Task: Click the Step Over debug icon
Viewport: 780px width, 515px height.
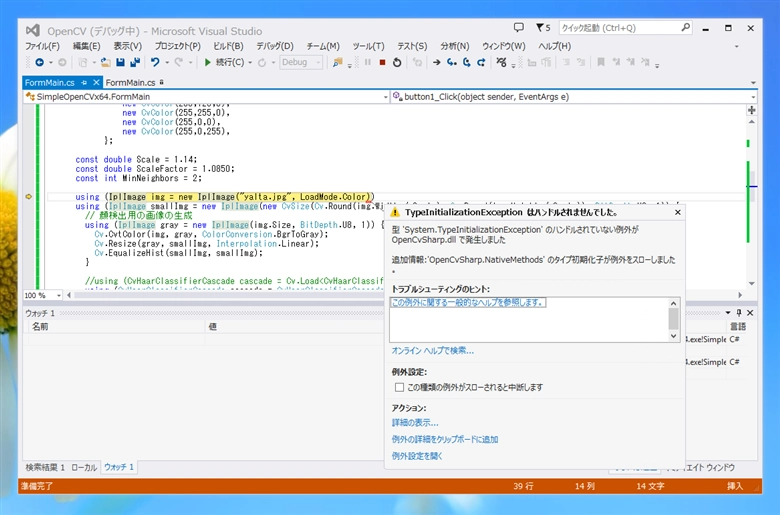Action: coord(467,62)
